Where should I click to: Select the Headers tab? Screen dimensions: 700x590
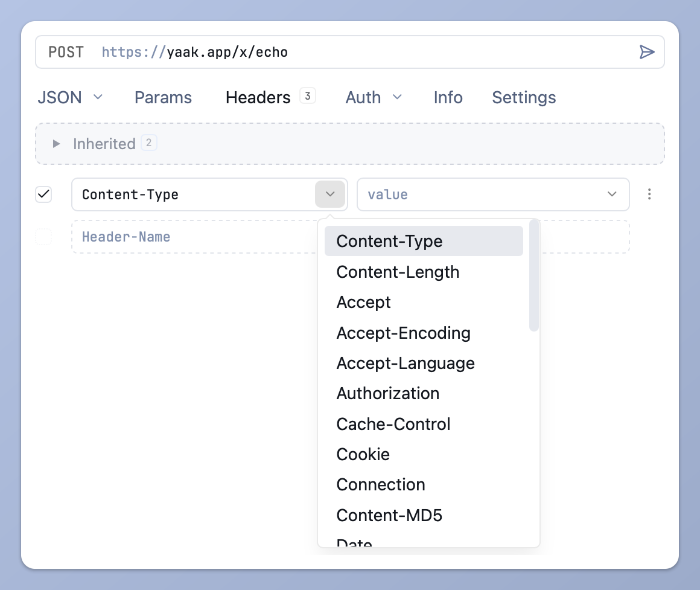[x=258, y=97]
